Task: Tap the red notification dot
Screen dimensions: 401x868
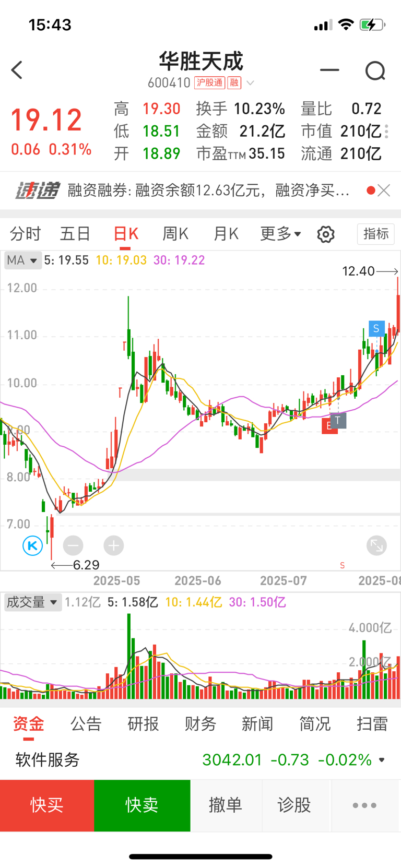Action: (x=371, y=191)
